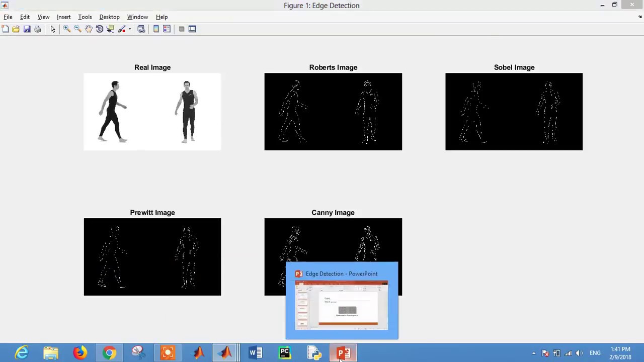The image size is (644, 362).
Task: Open the View menu
Action: pyautogui.click(x=43, y=17)
